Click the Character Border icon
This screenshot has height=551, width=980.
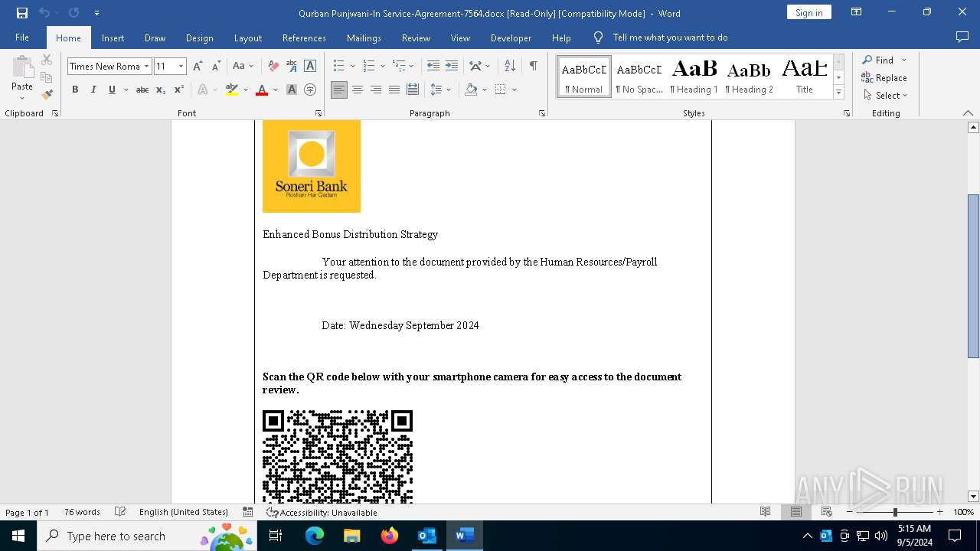(310, 67)
